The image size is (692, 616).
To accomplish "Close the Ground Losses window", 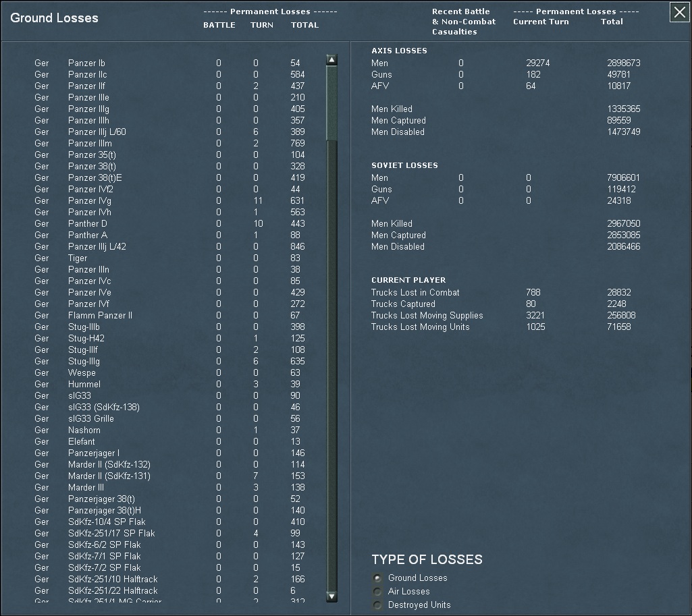I will [x=680, y=12].
